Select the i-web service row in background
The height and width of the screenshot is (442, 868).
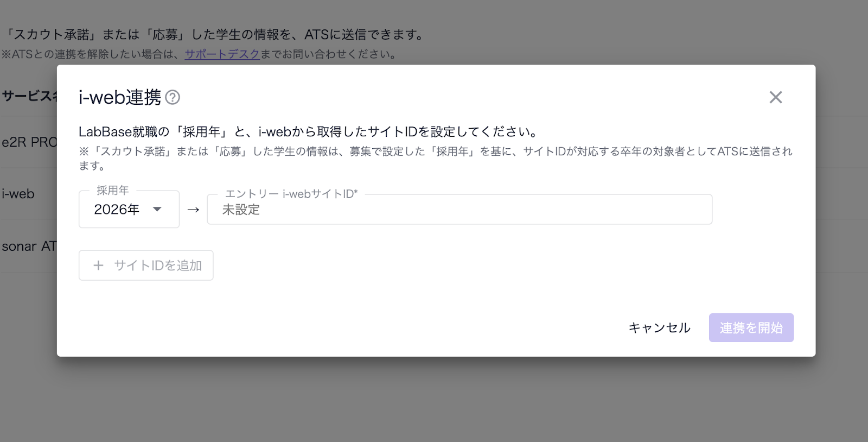click(18, 194)
